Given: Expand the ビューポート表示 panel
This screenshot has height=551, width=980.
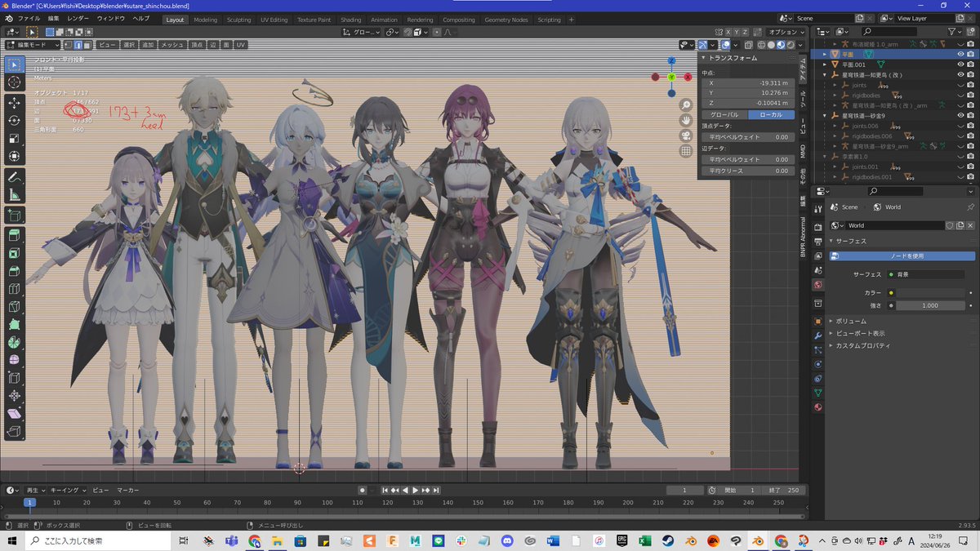Looking at the screenshot, I should [860, 333].
